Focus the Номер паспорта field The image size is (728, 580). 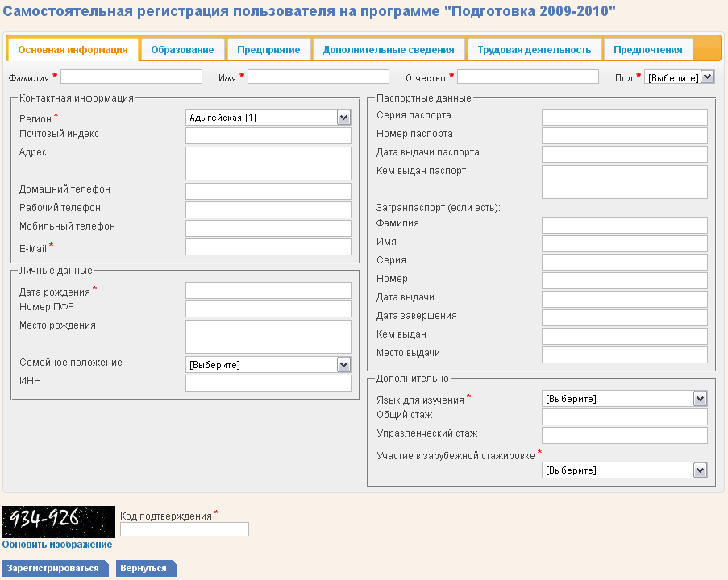625,135
